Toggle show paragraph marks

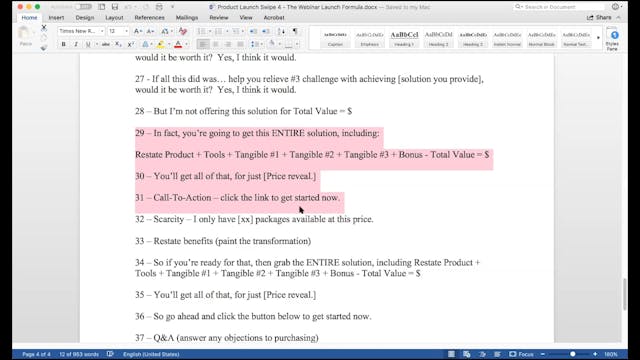[295, 31]
